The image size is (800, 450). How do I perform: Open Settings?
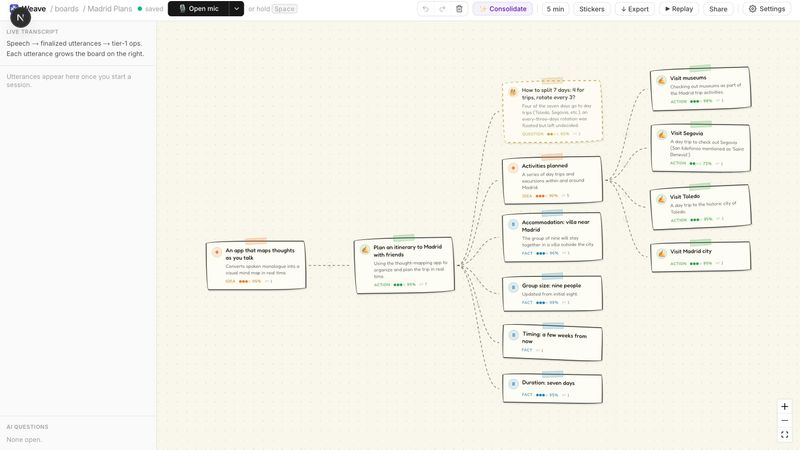766,9
